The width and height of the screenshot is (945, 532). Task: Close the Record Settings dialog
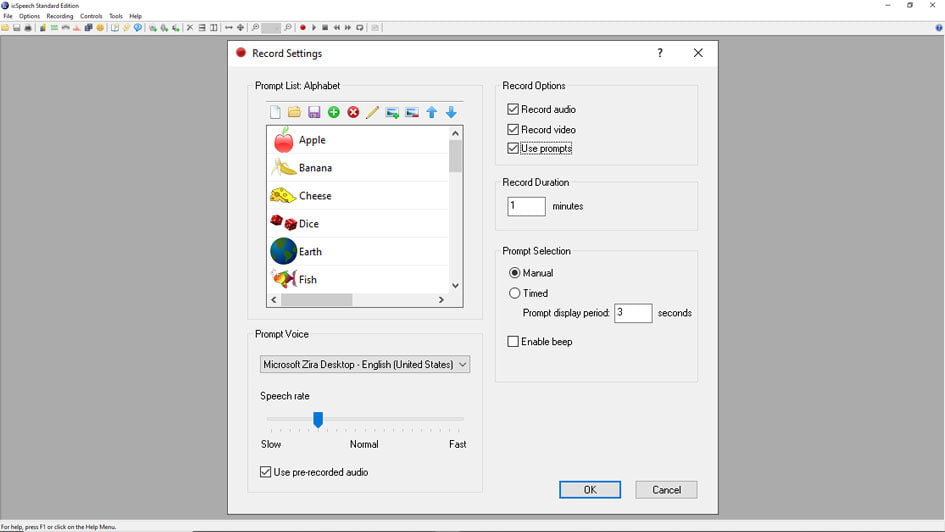point(698,53)
